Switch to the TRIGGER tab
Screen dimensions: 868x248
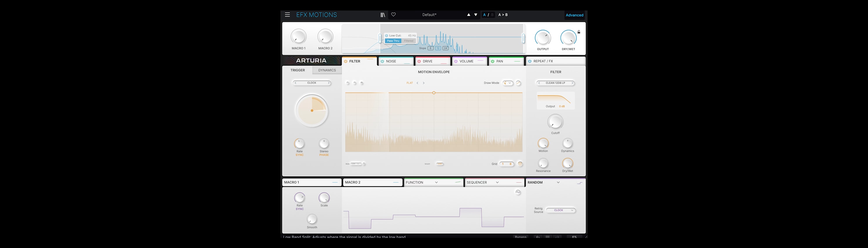click(297, 70)
